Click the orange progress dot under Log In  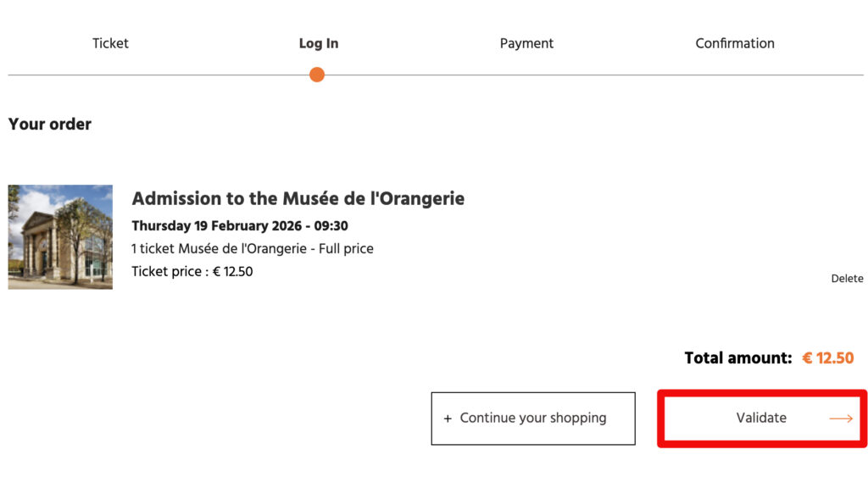[317, 75]
